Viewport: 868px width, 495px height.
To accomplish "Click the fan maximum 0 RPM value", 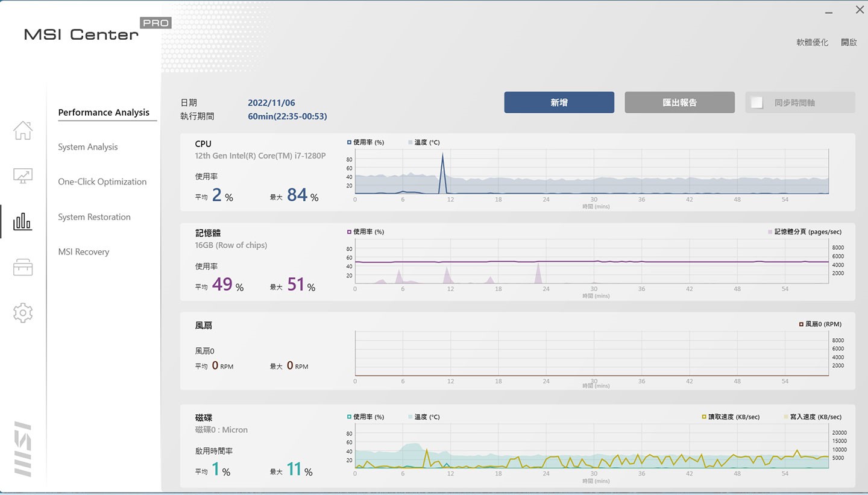I will 297,365.
